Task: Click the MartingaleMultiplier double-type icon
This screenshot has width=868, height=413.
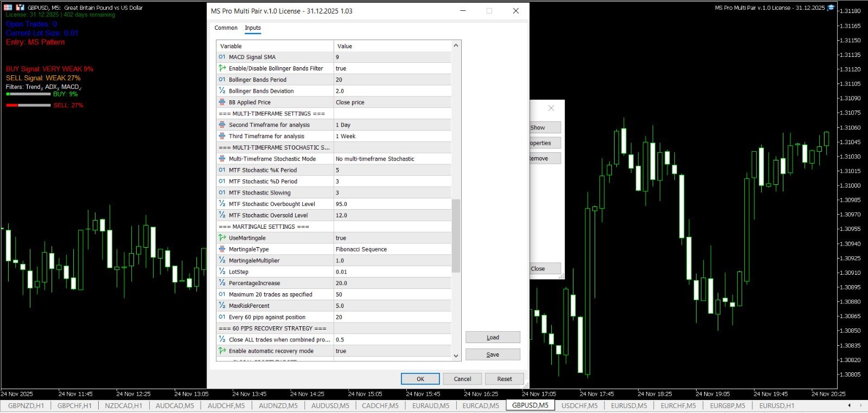Action: (222, 261)
